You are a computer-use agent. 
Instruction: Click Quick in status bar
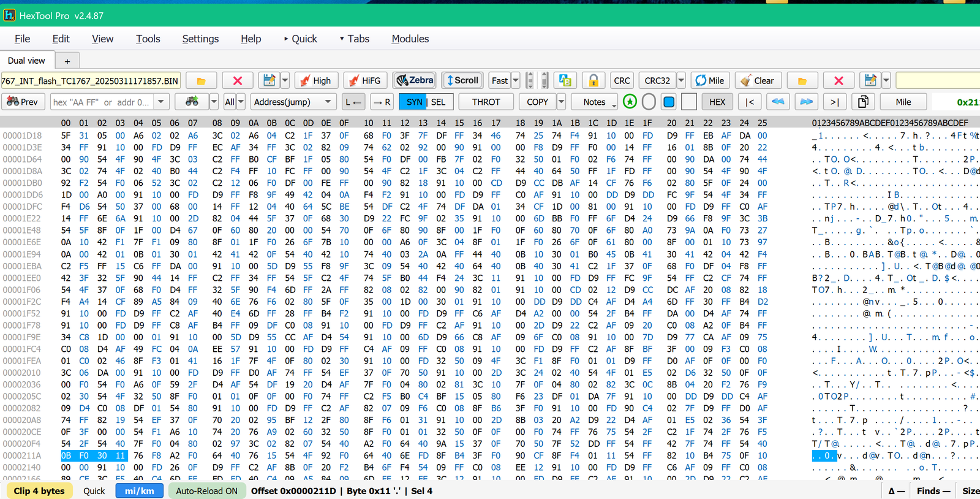pos(94,491)
